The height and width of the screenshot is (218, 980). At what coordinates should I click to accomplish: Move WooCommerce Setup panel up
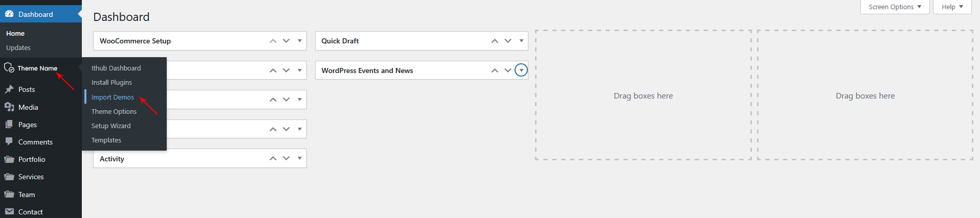pyautogui.click(x=273, y=41)
